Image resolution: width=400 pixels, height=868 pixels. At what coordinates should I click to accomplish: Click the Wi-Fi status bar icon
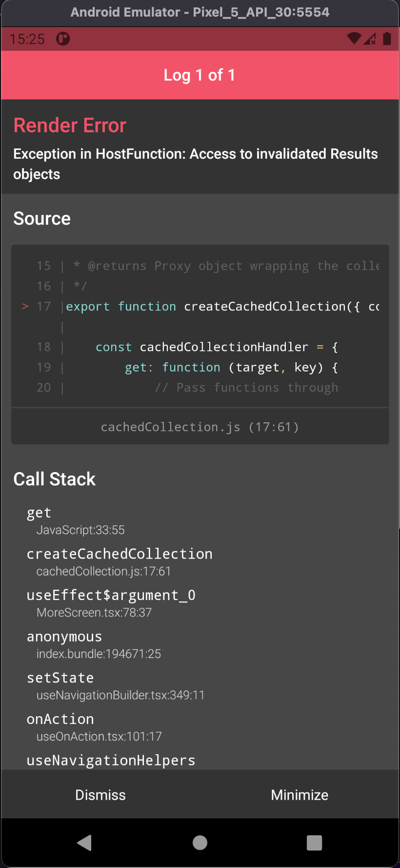pos(354,39)
